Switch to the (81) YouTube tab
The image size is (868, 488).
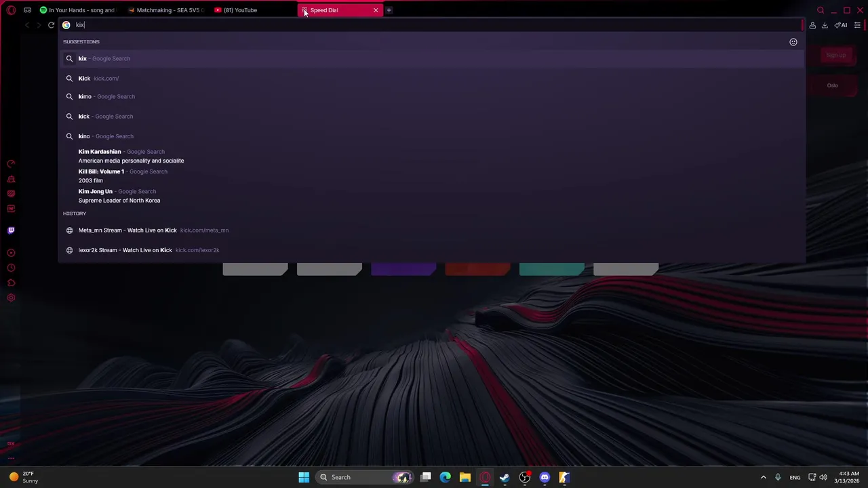pos(252,10)
